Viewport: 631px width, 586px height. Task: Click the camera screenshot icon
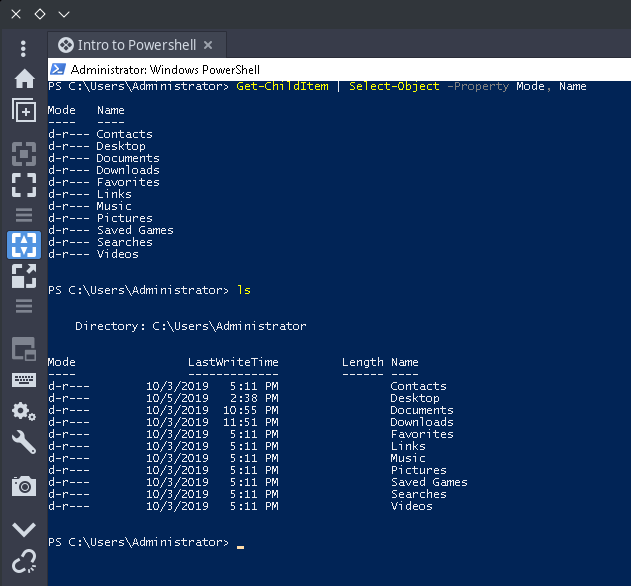tap(24, 486)
